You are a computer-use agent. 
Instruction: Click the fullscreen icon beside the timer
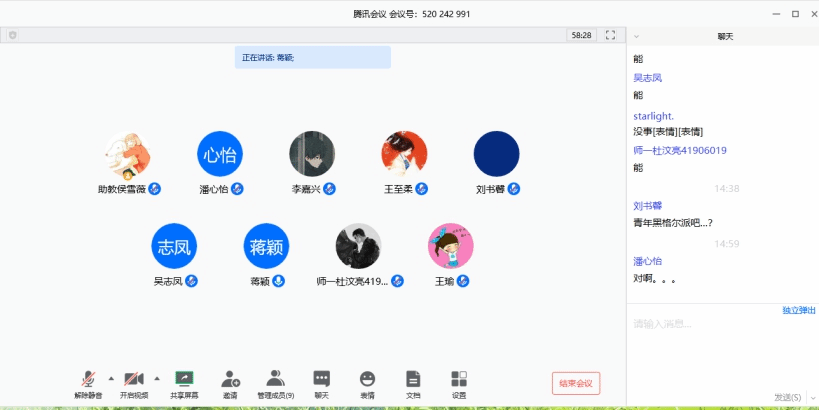coord(610,35)
